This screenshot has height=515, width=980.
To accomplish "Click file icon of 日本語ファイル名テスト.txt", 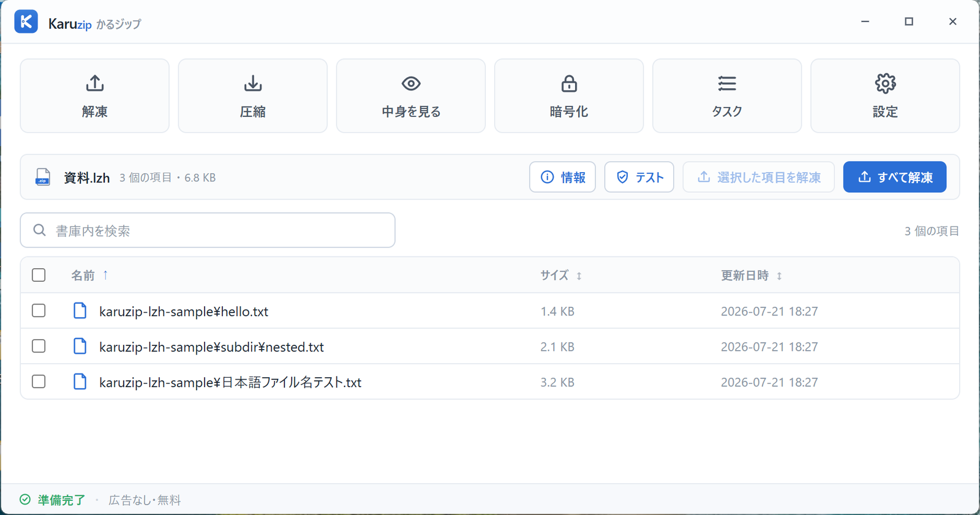I will coord(80,382).
